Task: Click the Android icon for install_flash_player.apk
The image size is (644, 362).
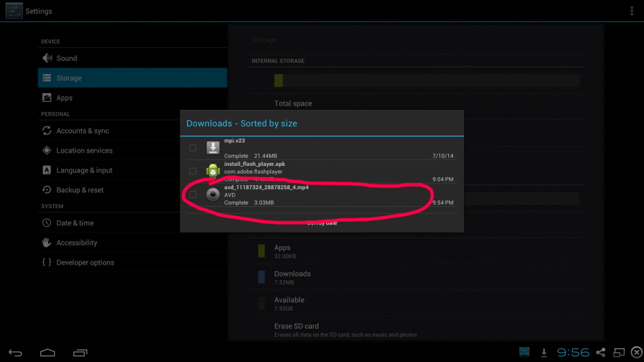Action: (213, 171)
